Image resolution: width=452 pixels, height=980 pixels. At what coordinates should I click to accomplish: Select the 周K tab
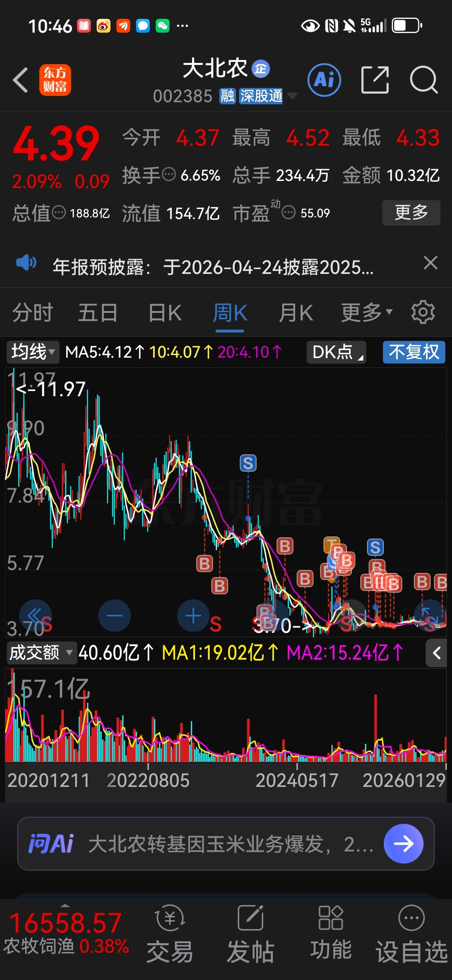pyautogui.click(x=230, y=312)
